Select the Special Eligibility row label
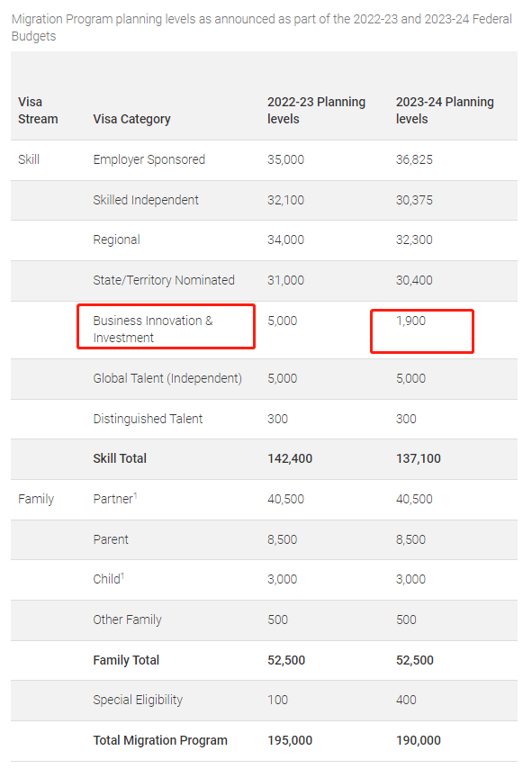 point(138,700)
